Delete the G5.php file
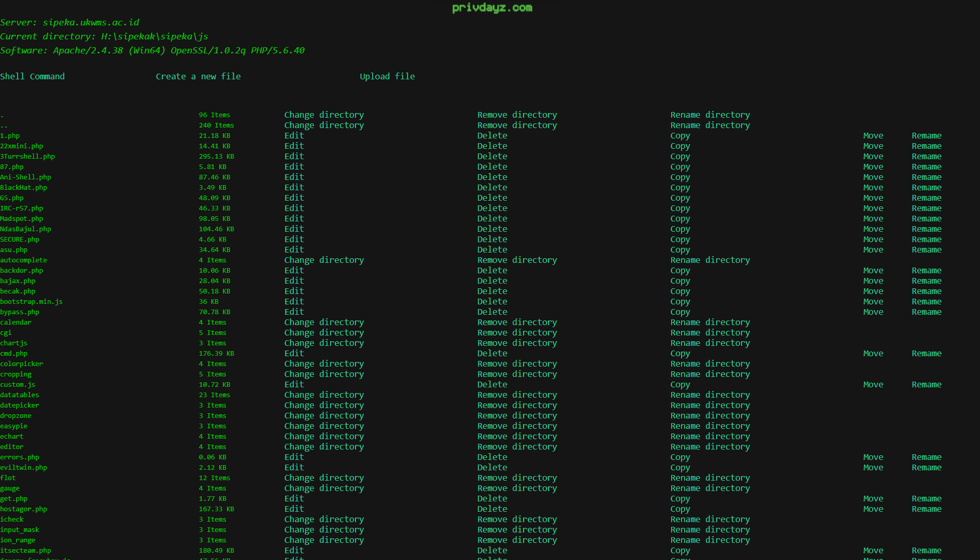Screen dimensions: 980x560 click(x=492, y=198)
